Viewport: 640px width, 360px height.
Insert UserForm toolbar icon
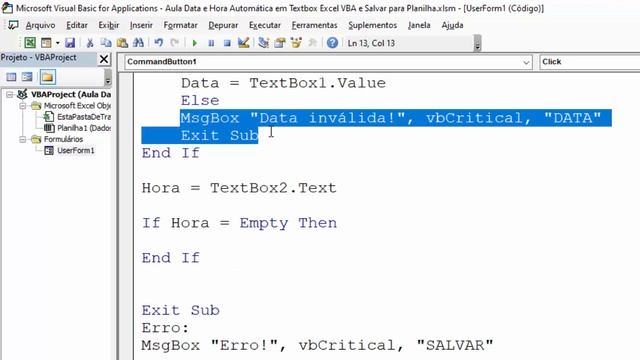[46, 43]
